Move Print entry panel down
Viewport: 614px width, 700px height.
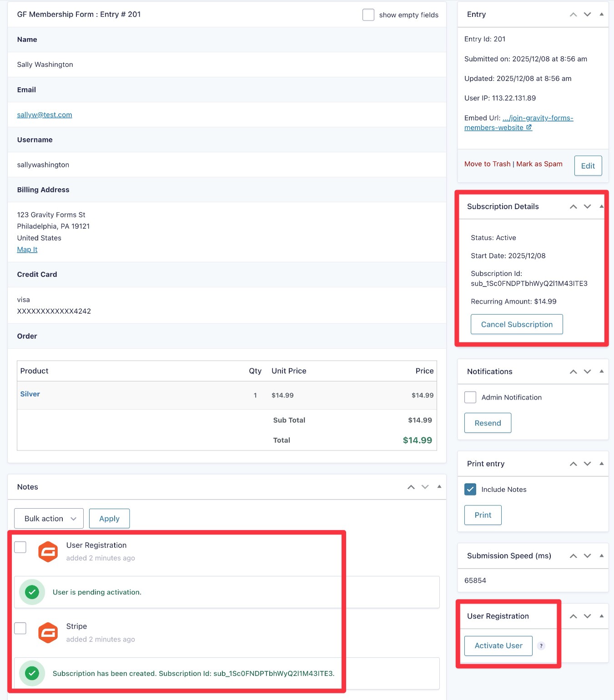pos(587,464)
